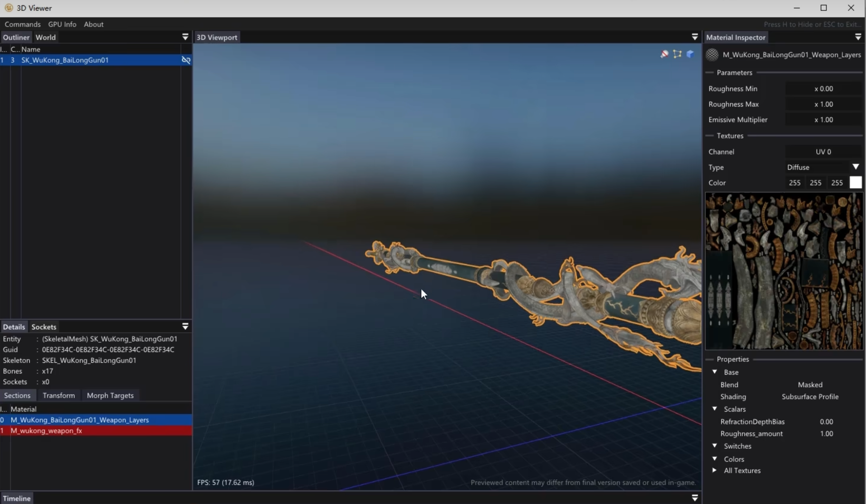Click the Details panel options arrow icon
This screenshot has width=866, height=504.
click(x=185, y=326)
